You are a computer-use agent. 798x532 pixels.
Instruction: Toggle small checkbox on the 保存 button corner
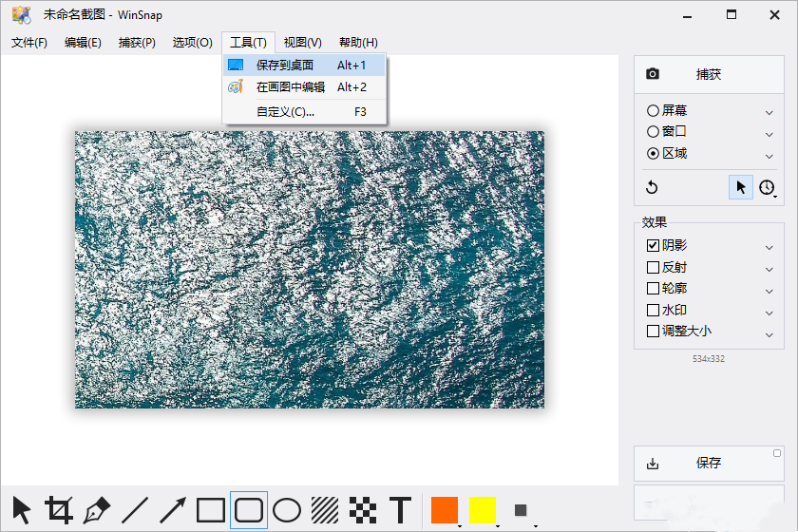click(x=777, y=453)
